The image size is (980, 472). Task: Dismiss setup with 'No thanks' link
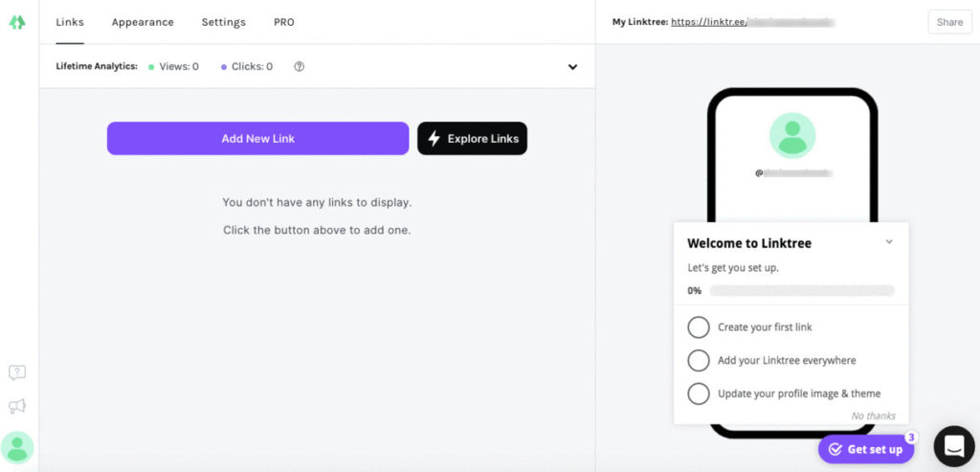(873, 416)
